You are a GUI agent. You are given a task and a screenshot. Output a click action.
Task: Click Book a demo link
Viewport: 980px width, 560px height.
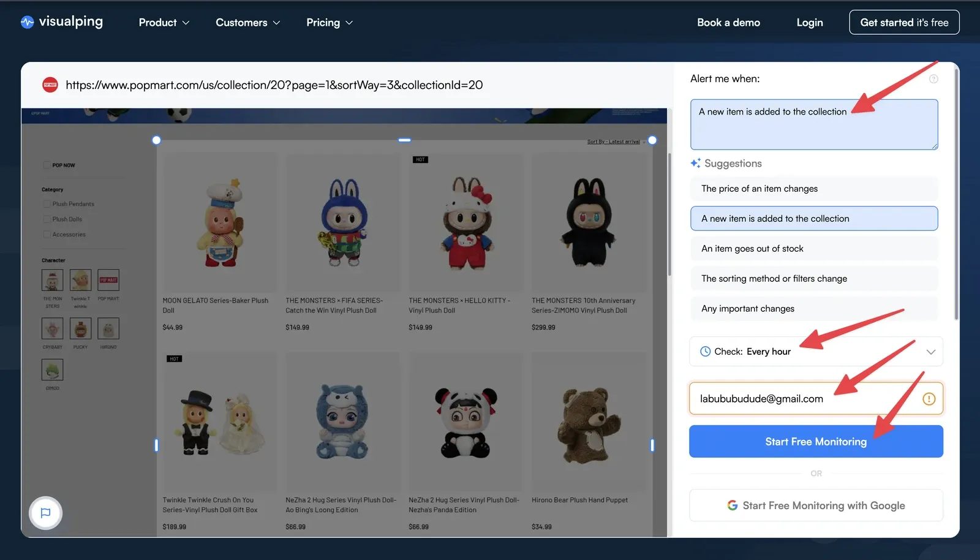point(728,23)
